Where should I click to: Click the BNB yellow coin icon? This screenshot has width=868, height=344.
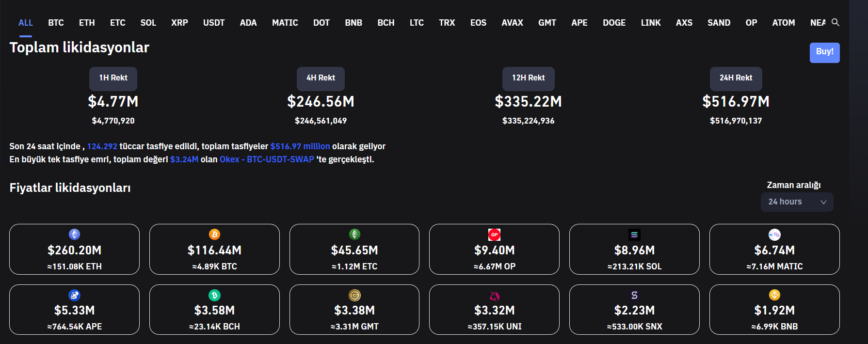[774, 295]
